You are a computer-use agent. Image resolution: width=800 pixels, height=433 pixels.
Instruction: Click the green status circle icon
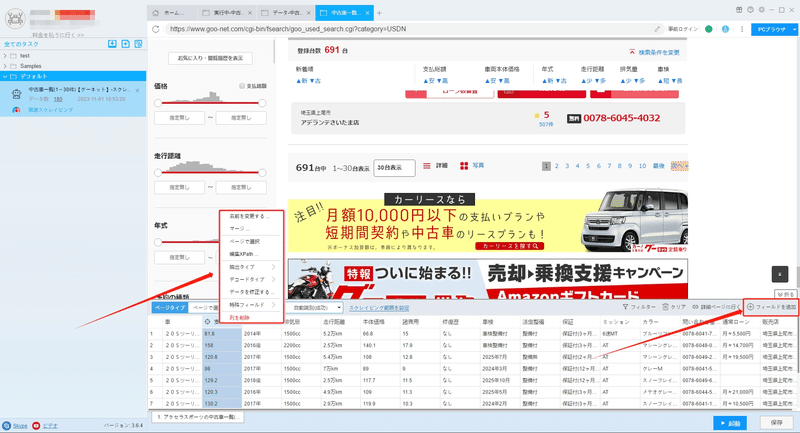pos(709,29)
